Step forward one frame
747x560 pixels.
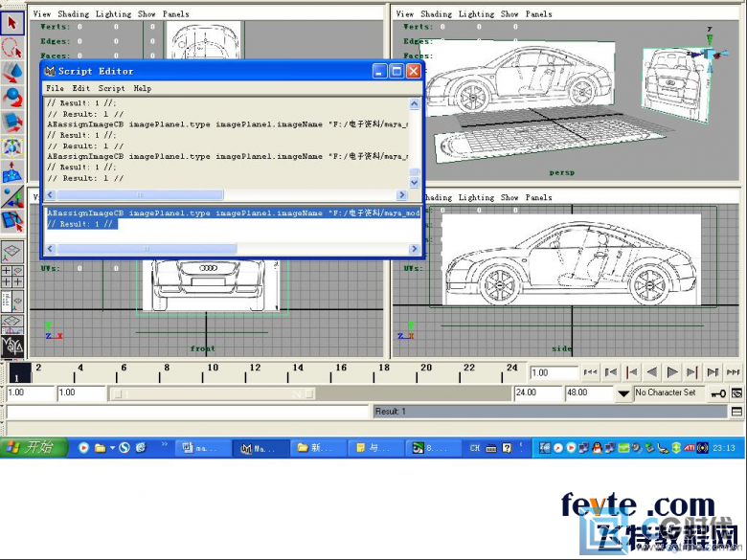(713, 372)
